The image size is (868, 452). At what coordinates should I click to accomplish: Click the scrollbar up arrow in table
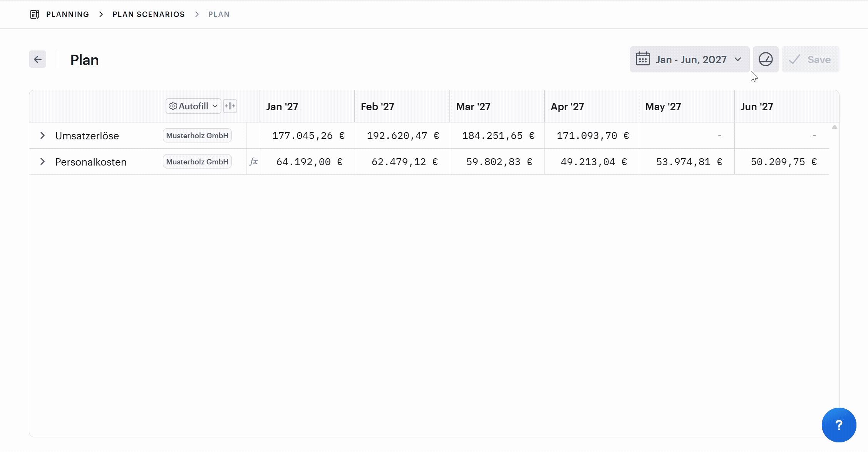point(834,127)
